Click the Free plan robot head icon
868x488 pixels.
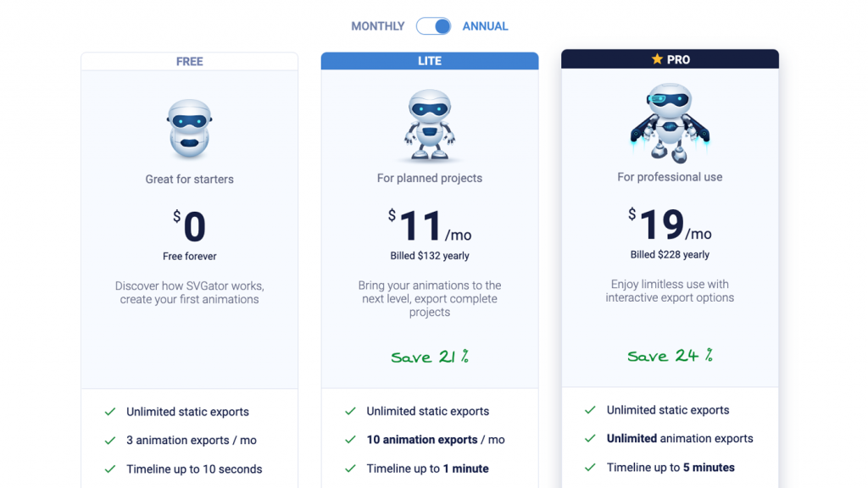click(x=189, y=129)
